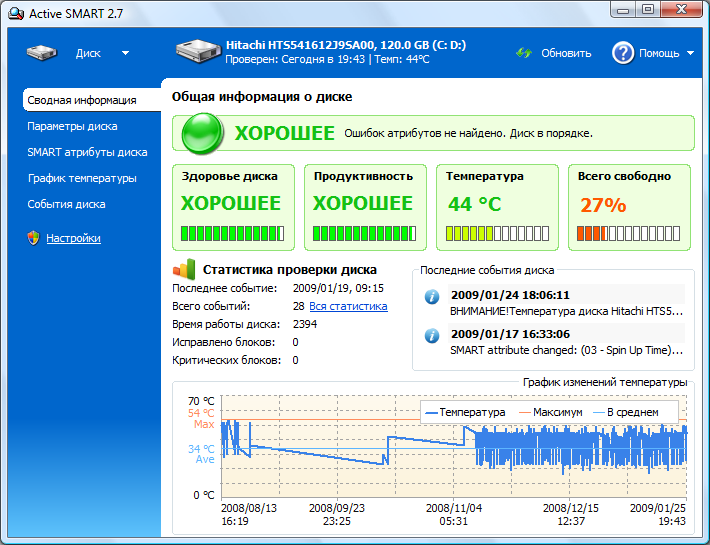Open the Настройки link
This screenshot has height=545, width=710.
coord(73,238)
